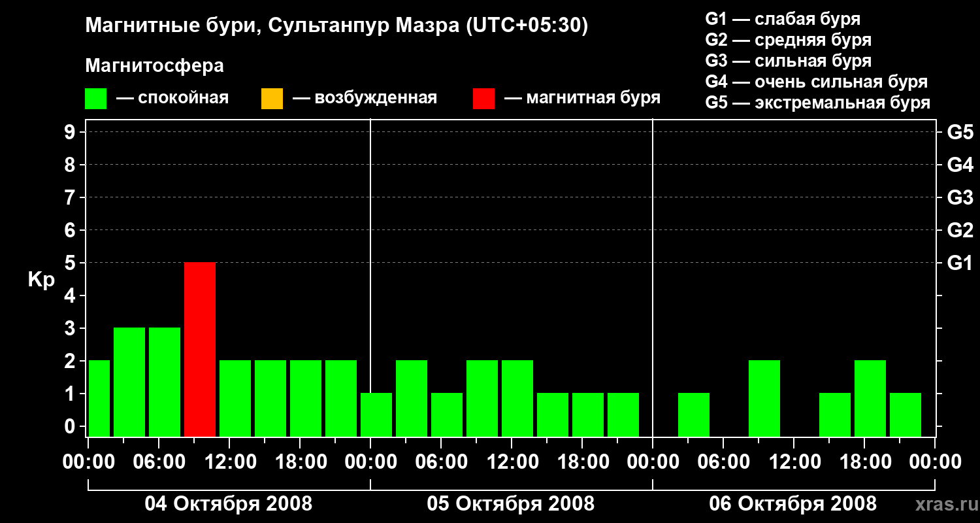Image resolution: width=980 pixels, height=523 pixels.
Task: Click the orange 'возбужденная' legend swatch
Action: tap(272, 98)
